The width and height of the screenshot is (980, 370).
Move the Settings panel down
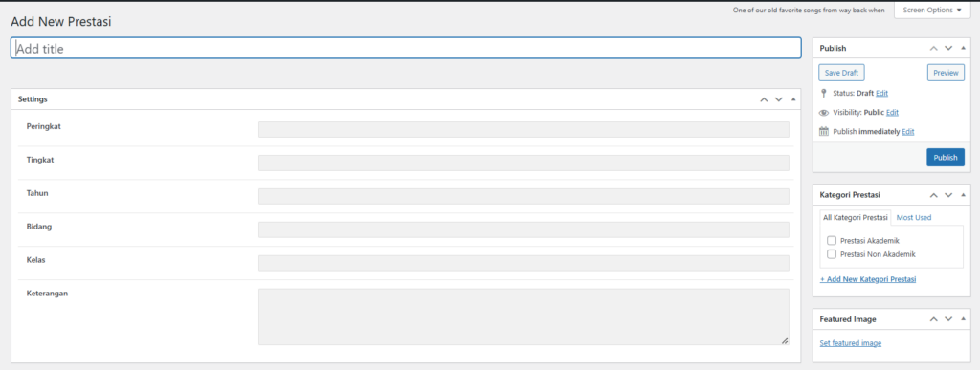779,99
